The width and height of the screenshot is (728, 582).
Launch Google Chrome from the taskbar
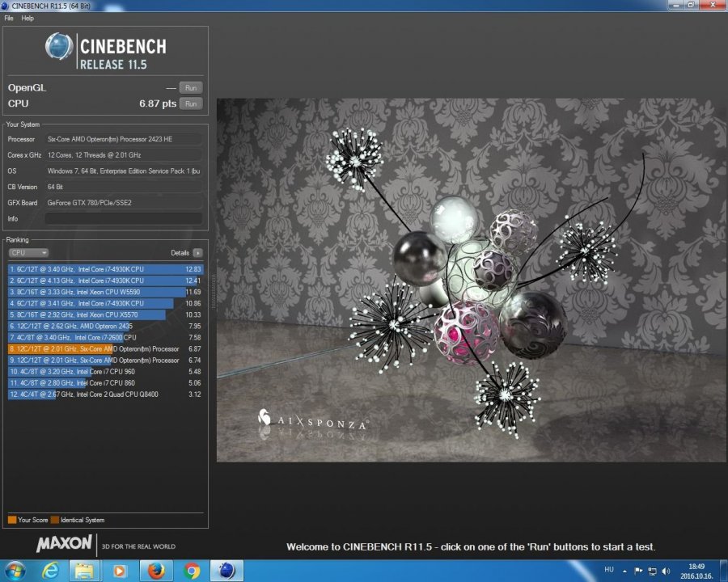(191, 571)
